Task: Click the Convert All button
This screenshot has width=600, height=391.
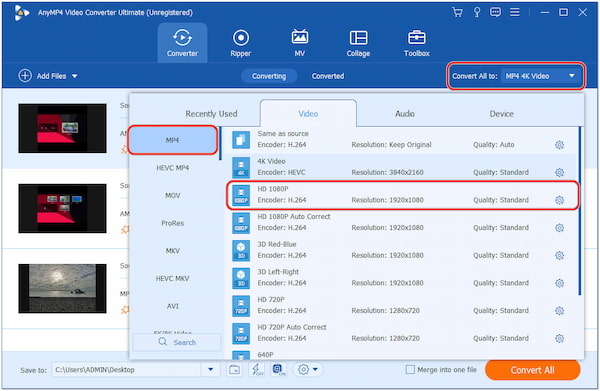Action: tap(532, 370)
